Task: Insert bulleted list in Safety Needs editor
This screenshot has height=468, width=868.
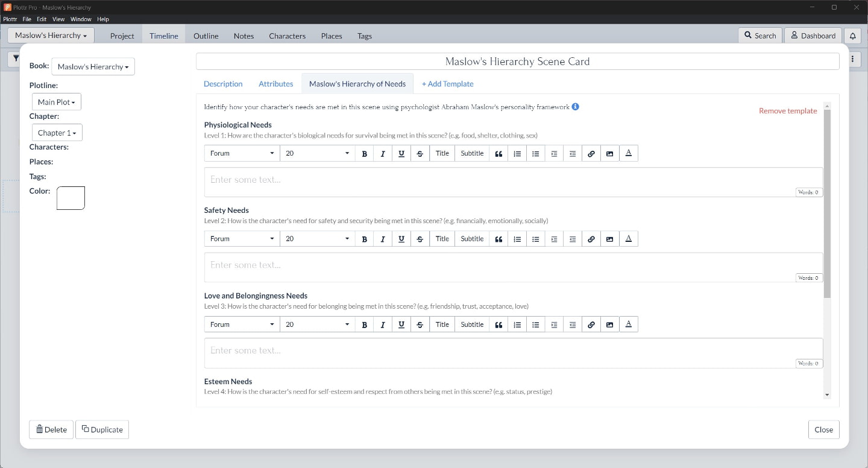Action: 536,239
